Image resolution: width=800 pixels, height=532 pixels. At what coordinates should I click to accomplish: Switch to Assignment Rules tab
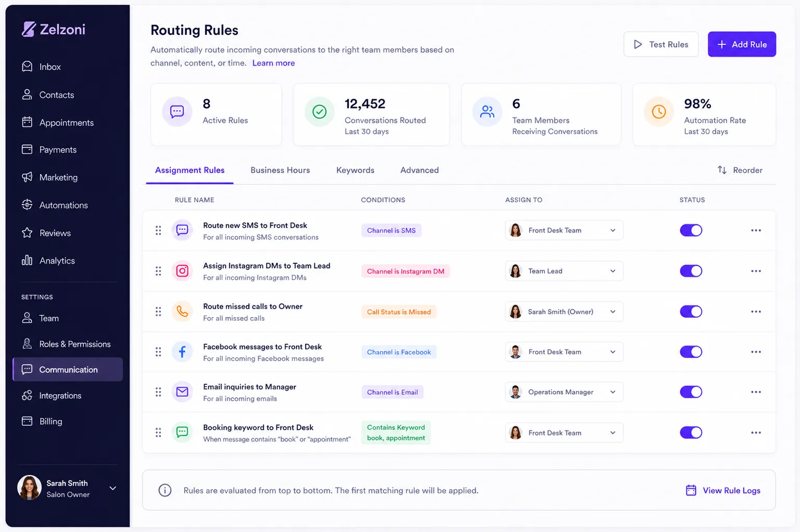tap(189, 170)
